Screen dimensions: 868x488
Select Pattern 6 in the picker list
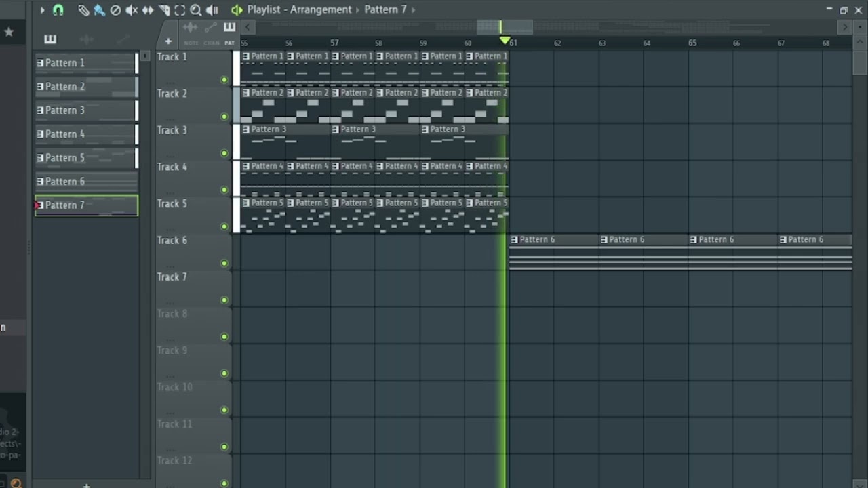coord(86,182)
